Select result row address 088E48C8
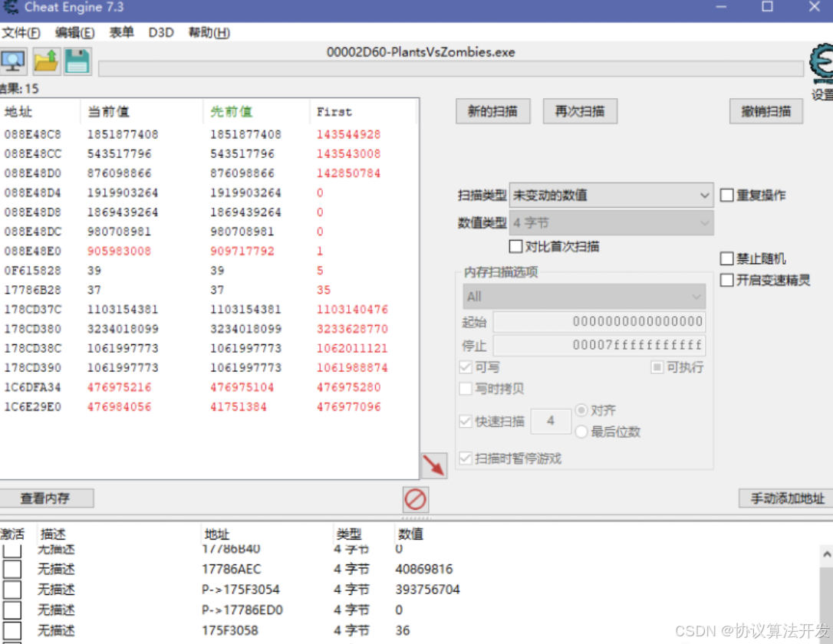 pos(209,134)
